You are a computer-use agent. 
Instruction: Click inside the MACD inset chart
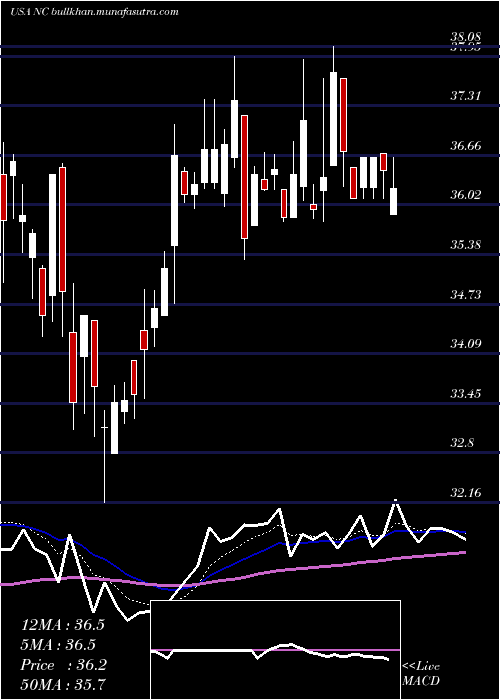point(275,650)
